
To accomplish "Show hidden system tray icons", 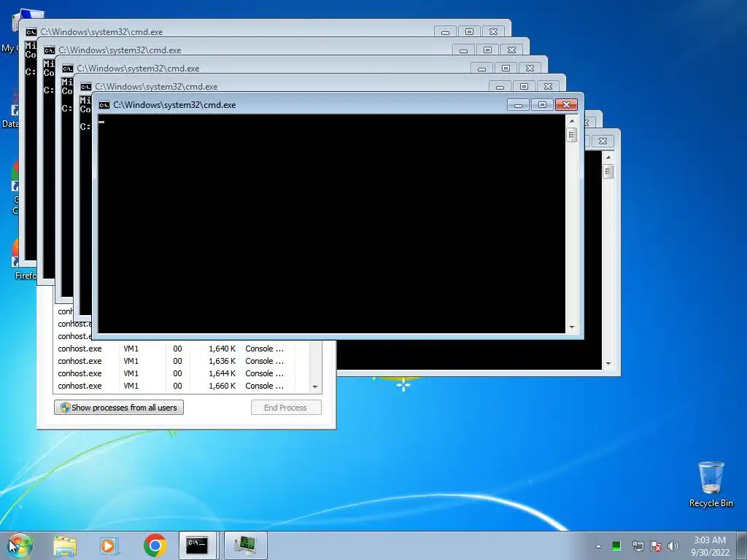I will (598, 546).
